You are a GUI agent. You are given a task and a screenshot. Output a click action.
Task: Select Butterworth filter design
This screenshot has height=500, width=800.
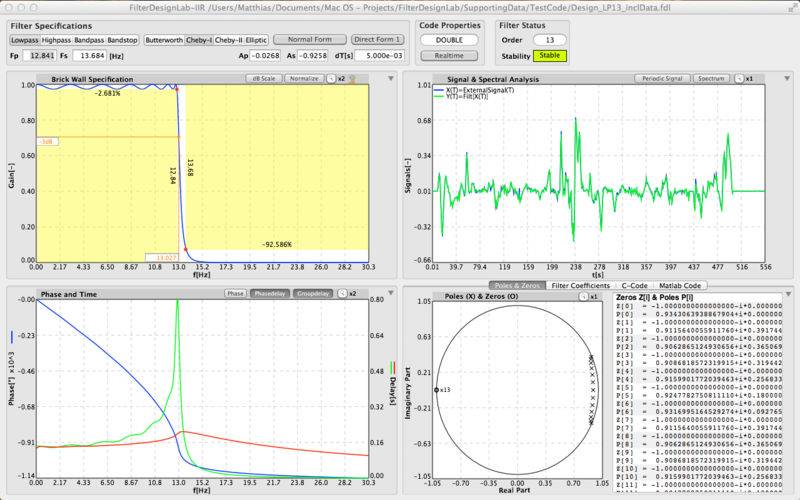click(x=165, y=40)
